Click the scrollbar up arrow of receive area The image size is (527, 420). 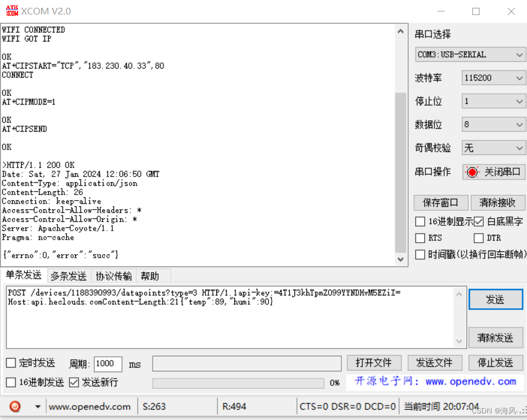point(401,30)
